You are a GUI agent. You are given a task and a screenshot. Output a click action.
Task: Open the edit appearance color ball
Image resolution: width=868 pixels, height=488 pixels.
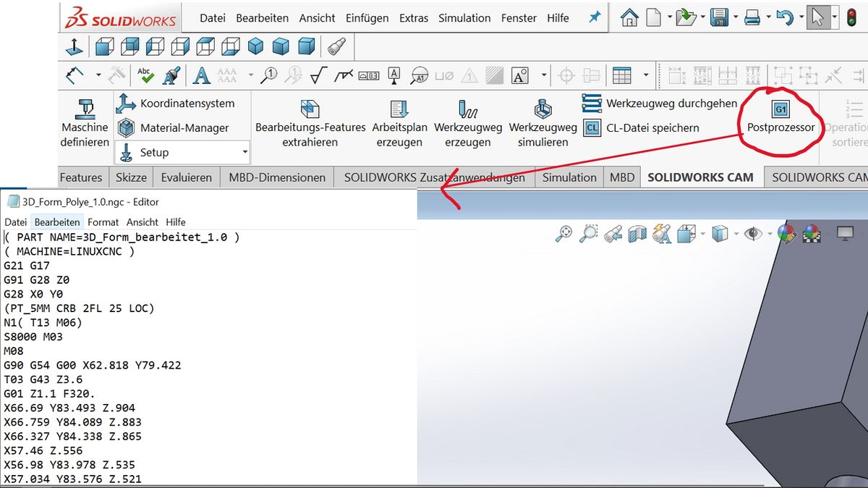pyautogui.click(x=786, y=234)
